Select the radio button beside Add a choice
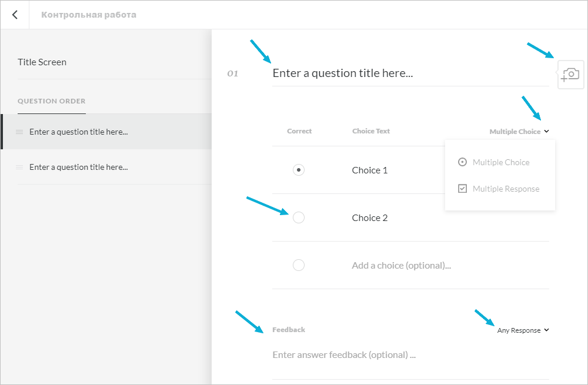The width and height of the screenshot is (588, 385). tap(299, 265)
